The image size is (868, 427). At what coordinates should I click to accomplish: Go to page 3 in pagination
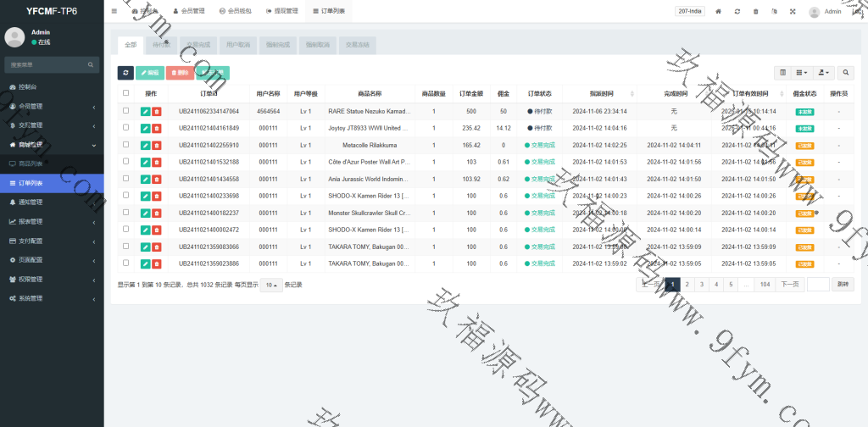tap(701, 285)
